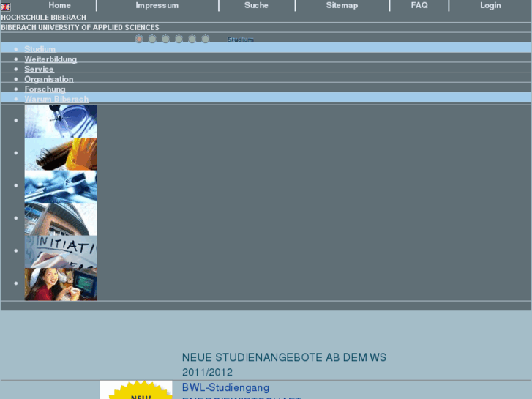The width and height of the screenshot is (532, 399).
Task: Select the sixth slider dot
Action: [205, 39]
